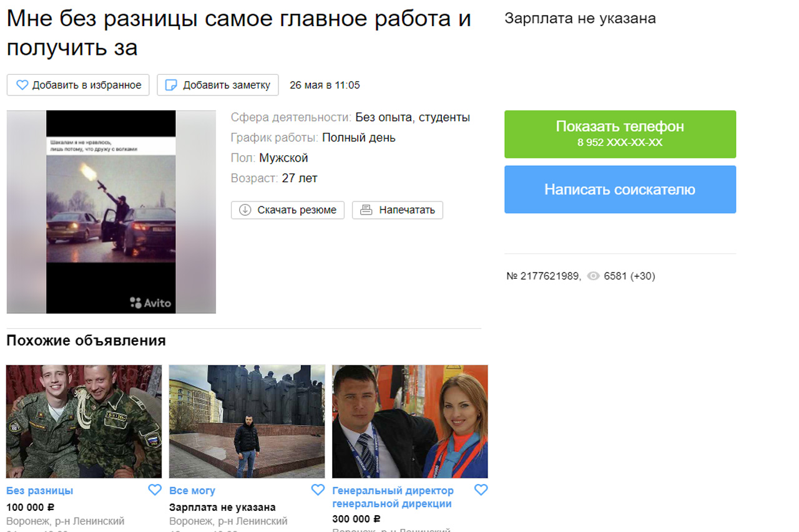The image size is (799, 532).
Task: Click the "Сфера деятельности:" label
Action: point(292,118)
